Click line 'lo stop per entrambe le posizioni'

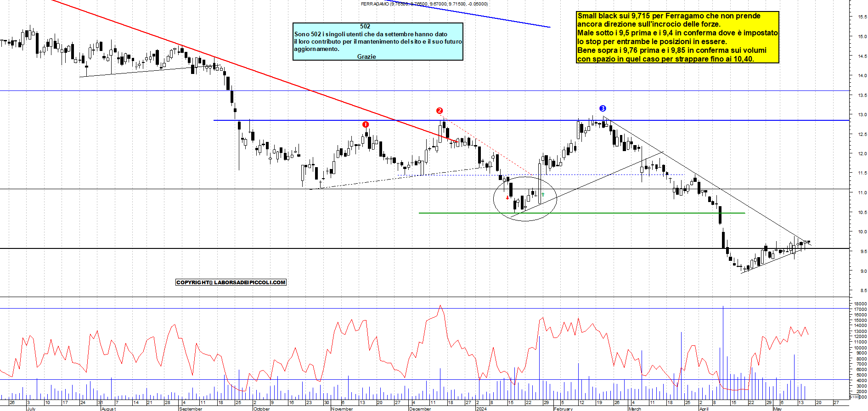[x=652, y=42]
